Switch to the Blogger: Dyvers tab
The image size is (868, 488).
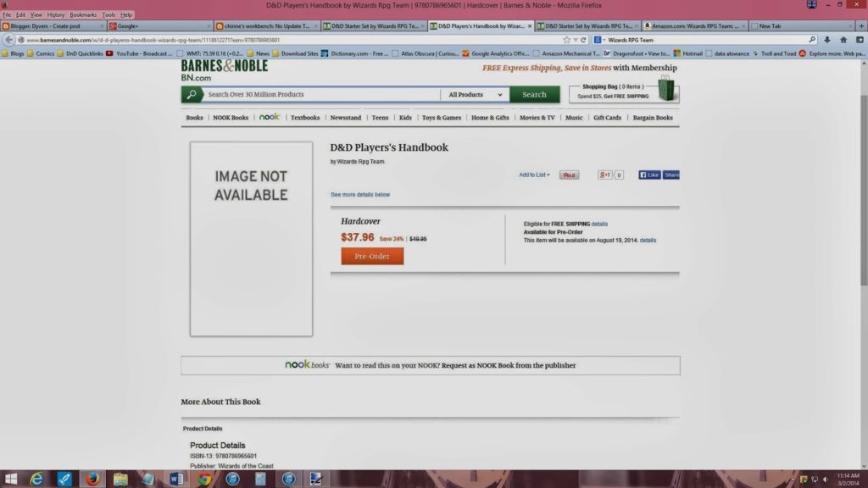(x=53, y=26)
